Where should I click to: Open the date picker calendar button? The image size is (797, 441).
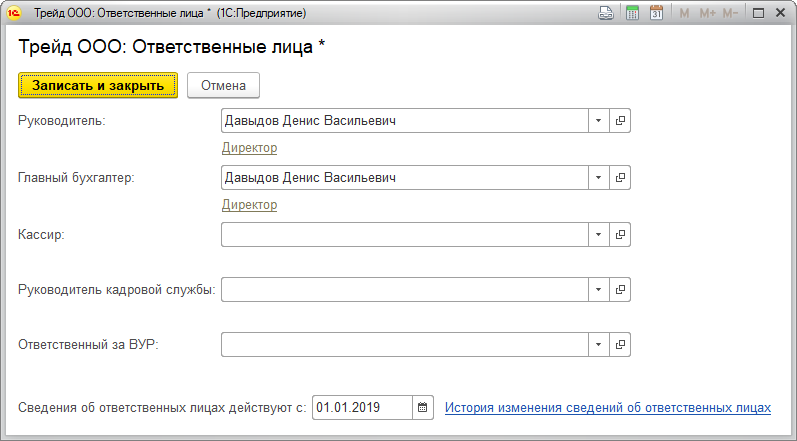423,408
